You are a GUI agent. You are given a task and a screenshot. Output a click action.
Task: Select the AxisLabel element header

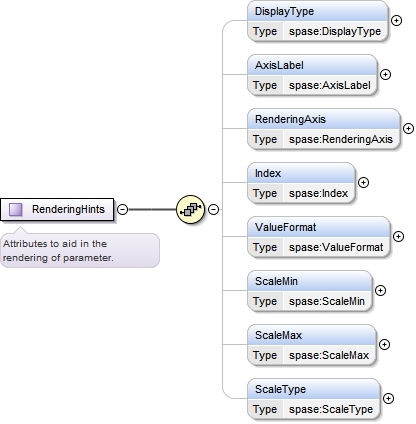tap(312, 65)
